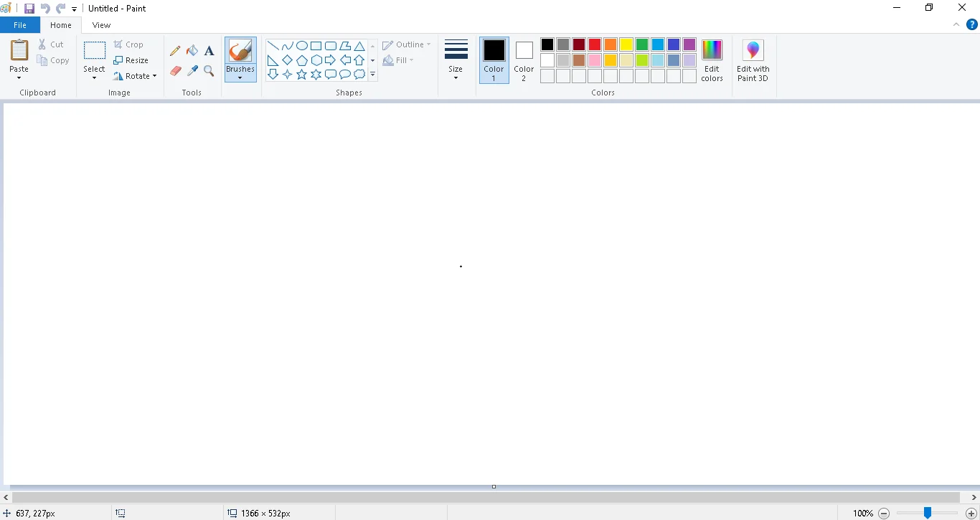
Task: Click the Cut button
Action: (x=51, y=44)
